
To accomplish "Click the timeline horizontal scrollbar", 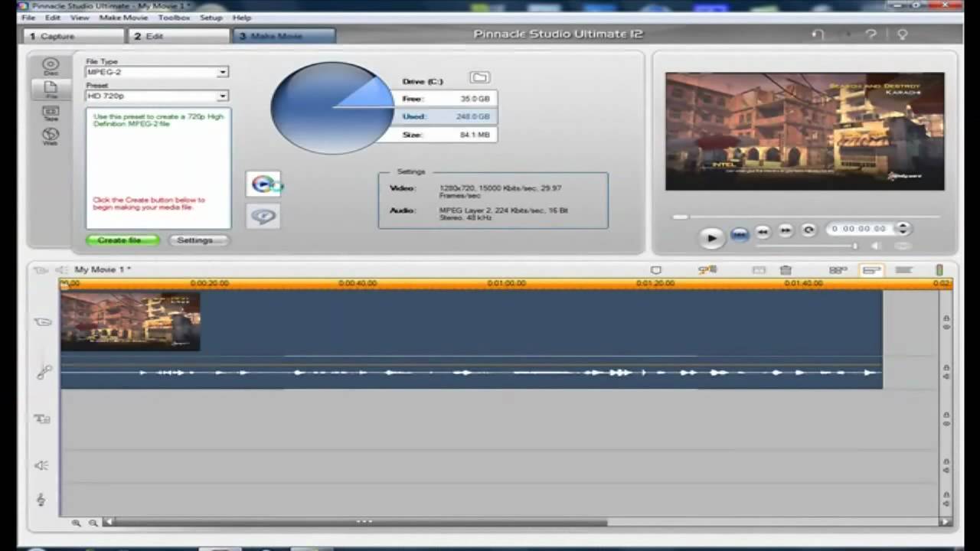I will pyautogui.click(x=361, y=523).
